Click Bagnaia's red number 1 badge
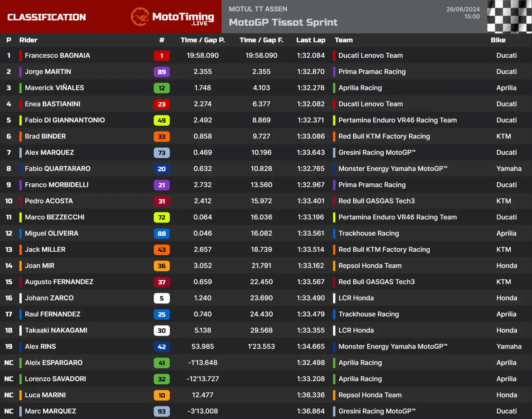The width and height of the screenshot is (532, 419). 162,56
